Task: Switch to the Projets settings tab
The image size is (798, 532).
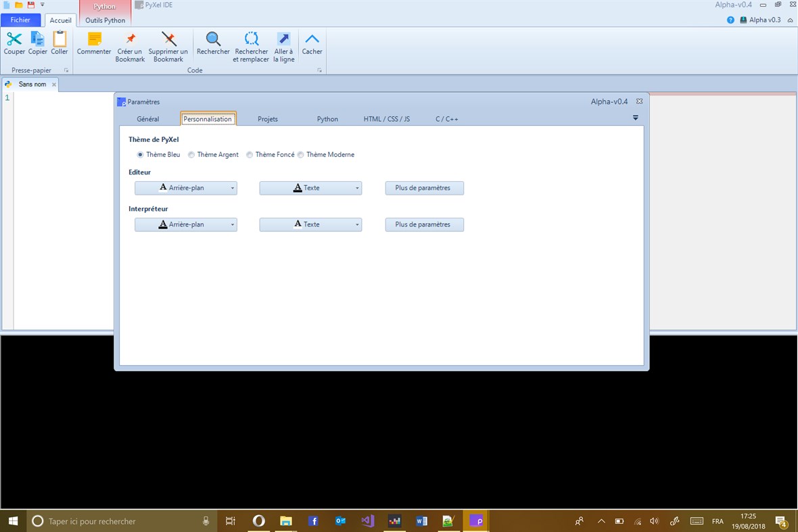Action: 268,118
